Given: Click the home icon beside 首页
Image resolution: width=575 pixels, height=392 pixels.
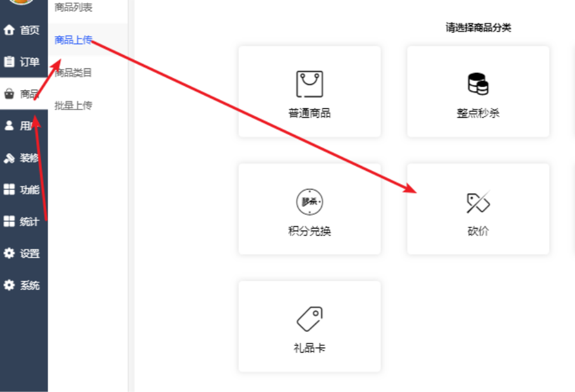Looking at the screenshot, I should [9, 30].
